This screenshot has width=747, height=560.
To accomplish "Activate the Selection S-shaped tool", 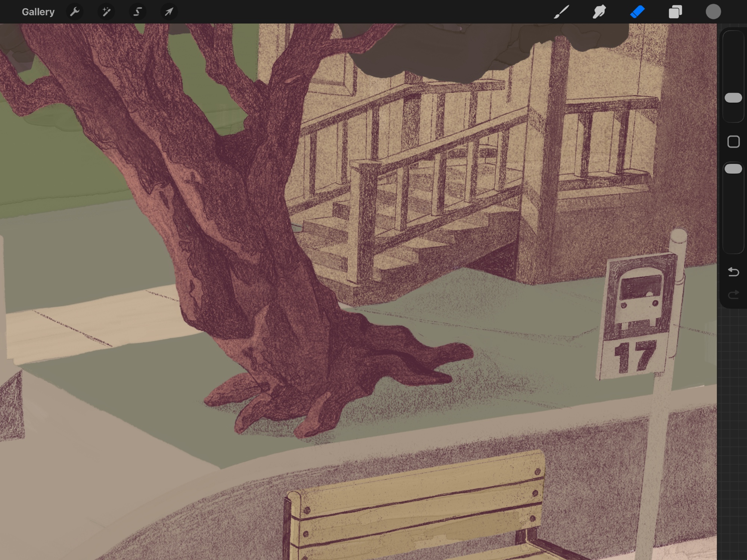I will click(138, 12).
